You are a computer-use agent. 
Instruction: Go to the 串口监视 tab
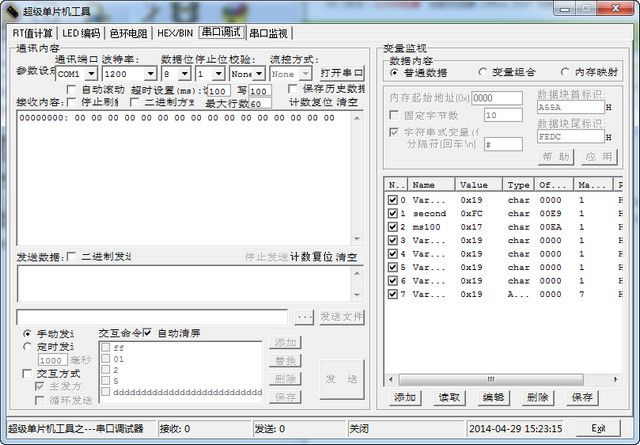[269, 33]
